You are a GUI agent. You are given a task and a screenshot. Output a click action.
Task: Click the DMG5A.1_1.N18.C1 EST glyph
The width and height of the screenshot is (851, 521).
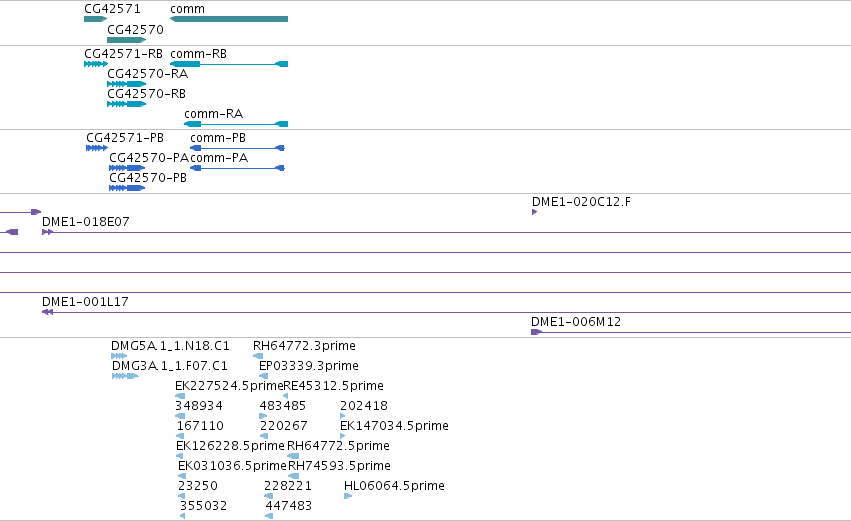click(119, 357)
